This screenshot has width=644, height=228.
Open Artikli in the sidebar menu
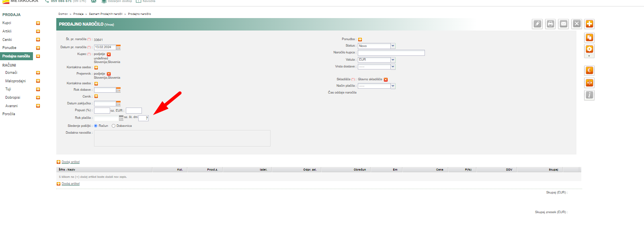[7, 31]
